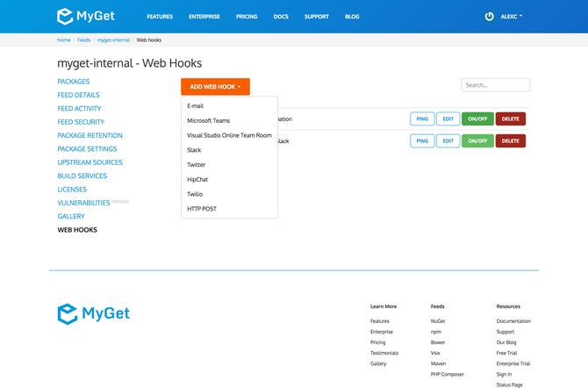Open Feed Security settings
This screenshot has height=388, width=588.
click(x=81, y=122)
